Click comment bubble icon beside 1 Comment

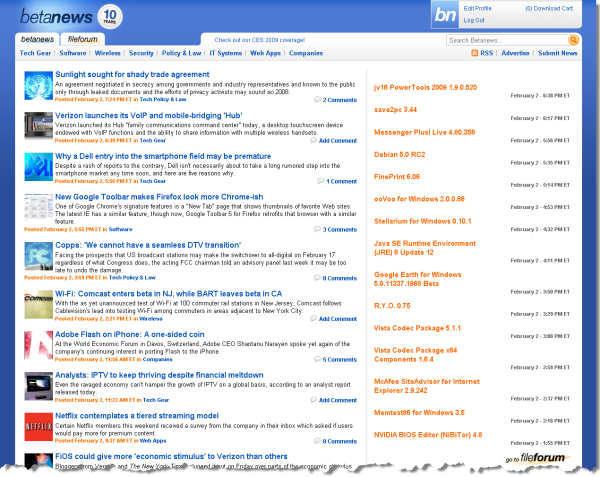321,181
